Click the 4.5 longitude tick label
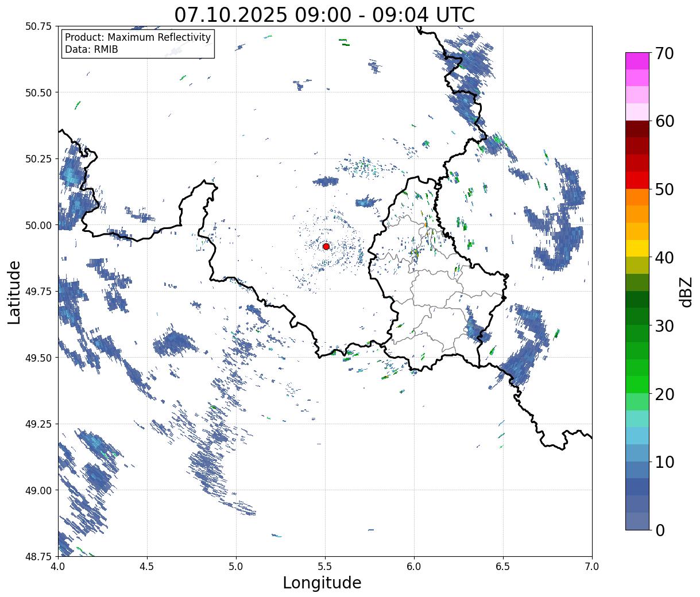Image resolution: width=700 pixels, height=597 pixels. click(147, 566)
